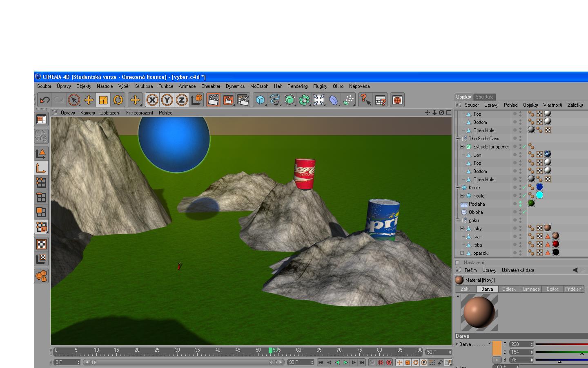The width and height of the screenshot is (588, 368).
Task: Toggle visibility dots for tvar
Action: point(520,236)
